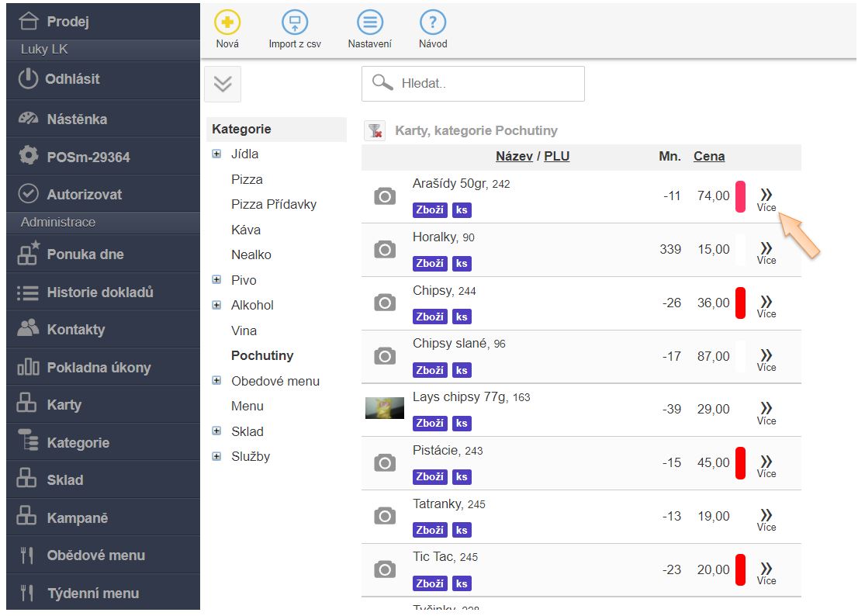The image size is (865, 616).
Task: Sort list by Název header
Action: (514, 156)
